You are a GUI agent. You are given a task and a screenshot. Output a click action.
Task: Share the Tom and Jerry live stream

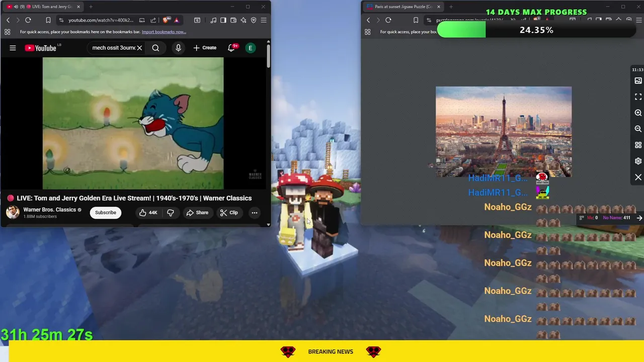[x=197, y=213]
